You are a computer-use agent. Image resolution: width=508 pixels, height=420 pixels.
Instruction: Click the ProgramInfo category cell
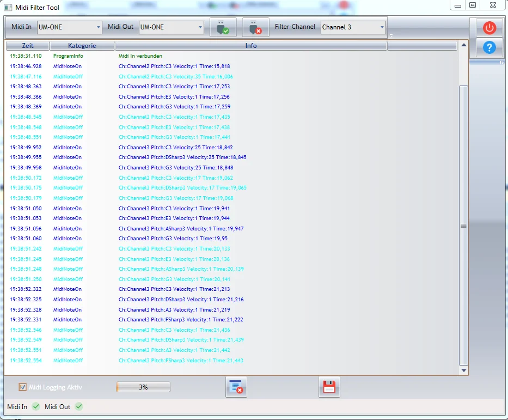coord(68,56)
